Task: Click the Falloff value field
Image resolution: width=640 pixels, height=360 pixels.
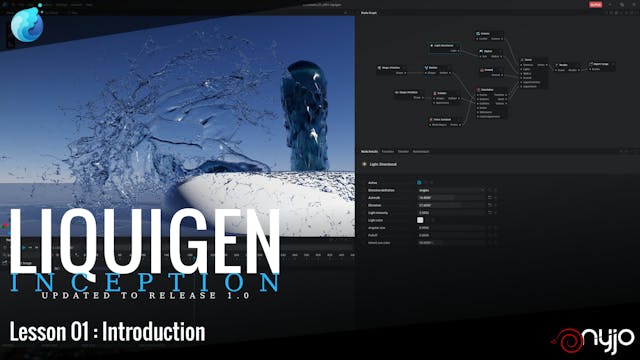Action: (x=451, y=235)
